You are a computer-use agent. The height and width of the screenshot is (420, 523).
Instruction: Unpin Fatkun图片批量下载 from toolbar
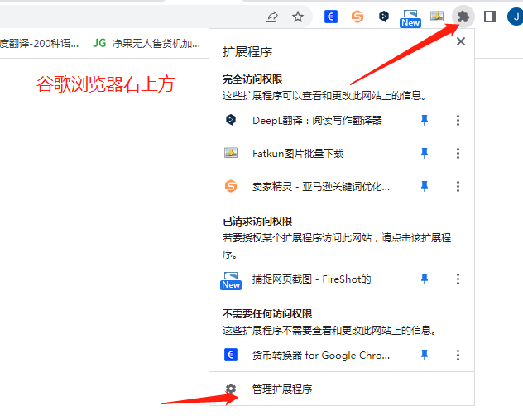[x=425, y=153]
